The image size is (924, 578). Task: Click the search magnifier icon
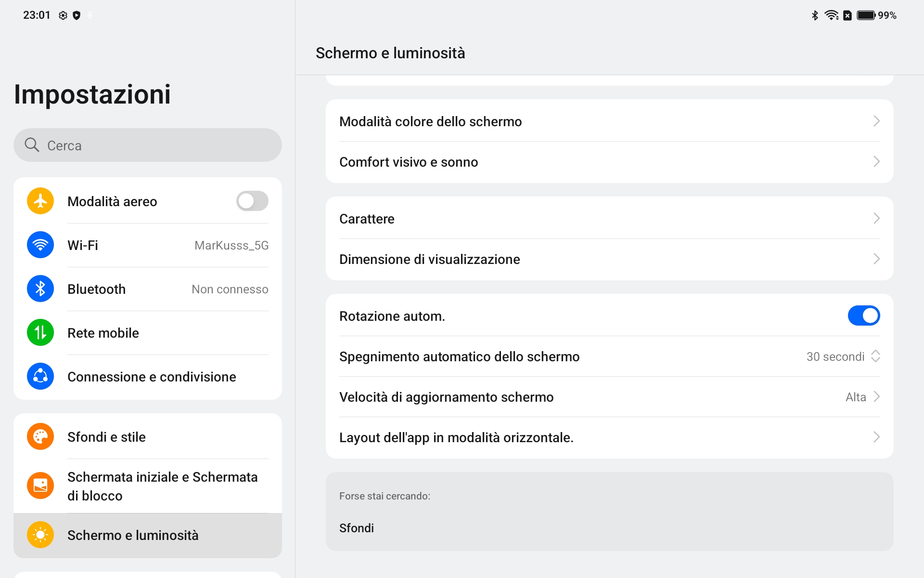(x=32, y=144)
